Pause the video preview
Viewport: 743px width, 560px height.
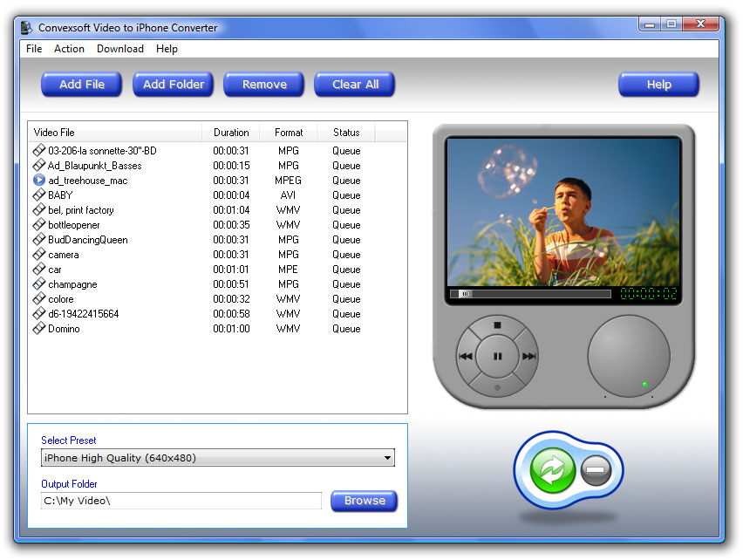point(497,356)
